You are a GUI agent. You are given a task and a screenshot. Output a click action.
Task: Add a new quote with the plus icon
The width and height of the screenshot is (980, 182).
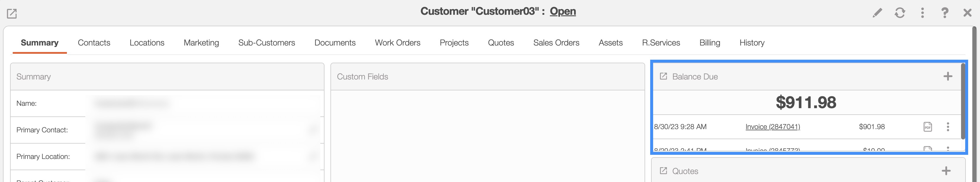coord(946,171)
